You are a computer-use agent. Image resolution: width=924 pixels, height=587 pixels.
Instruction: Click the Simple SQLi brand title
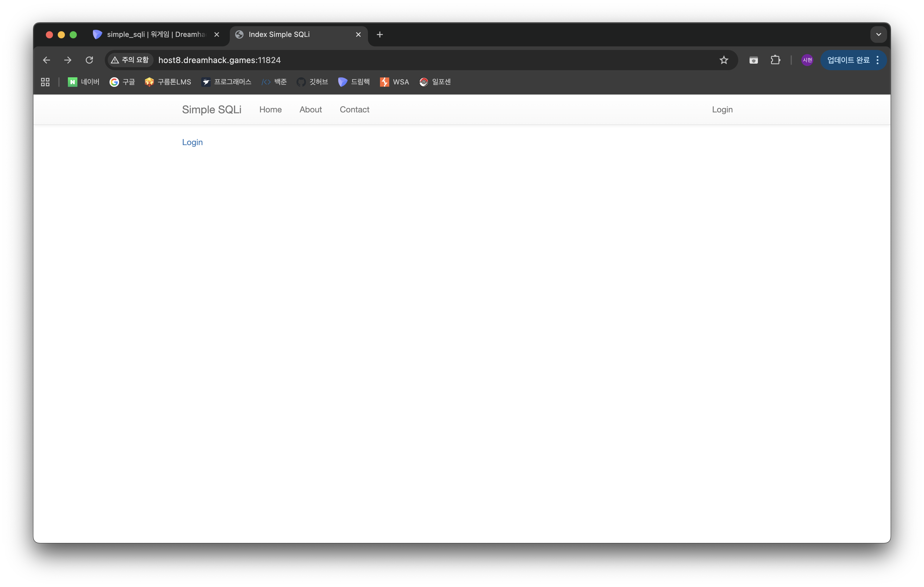coord(211,110)
